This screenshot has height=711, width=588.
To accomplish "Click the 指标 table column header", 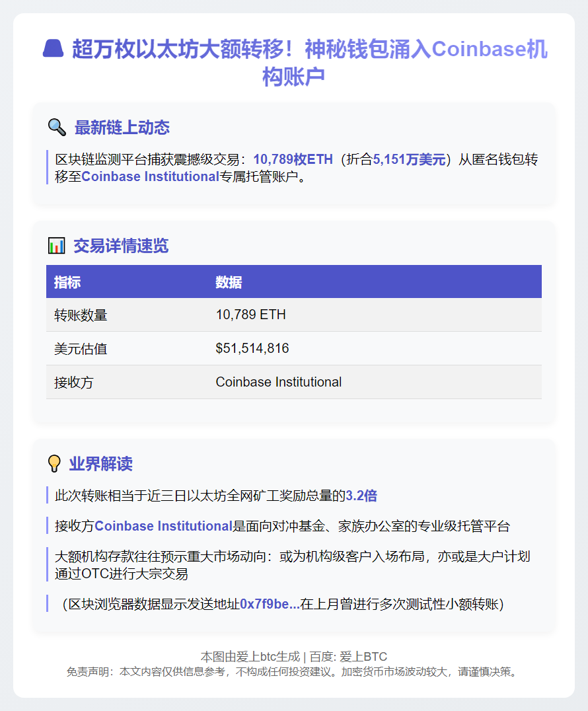I will coord(67,282).
